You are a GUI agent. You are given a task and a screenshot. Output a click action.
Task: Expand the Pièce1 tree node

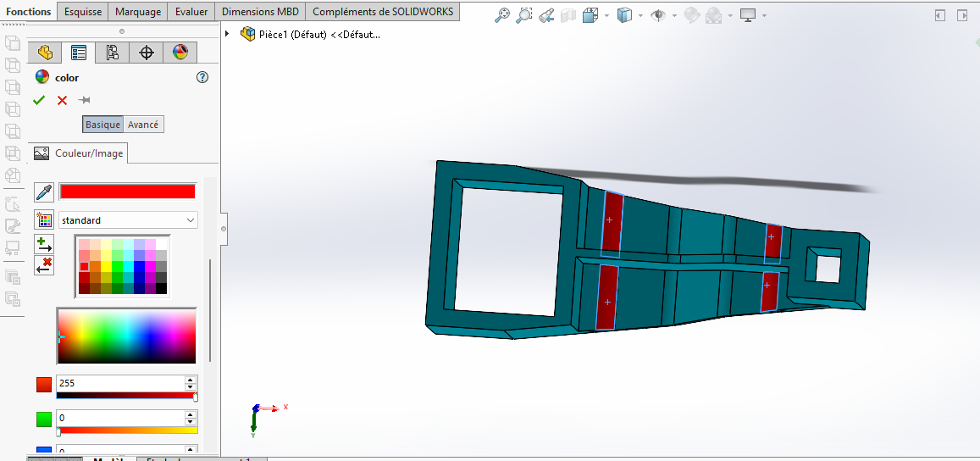pyautogui.click(x=227, y=34)
